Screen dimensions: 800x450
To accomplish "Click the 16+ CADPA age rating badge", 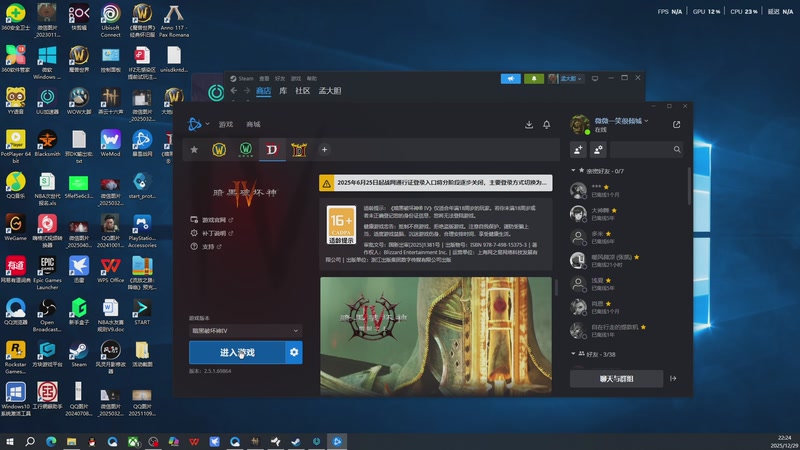I will [x=341, y=224].
